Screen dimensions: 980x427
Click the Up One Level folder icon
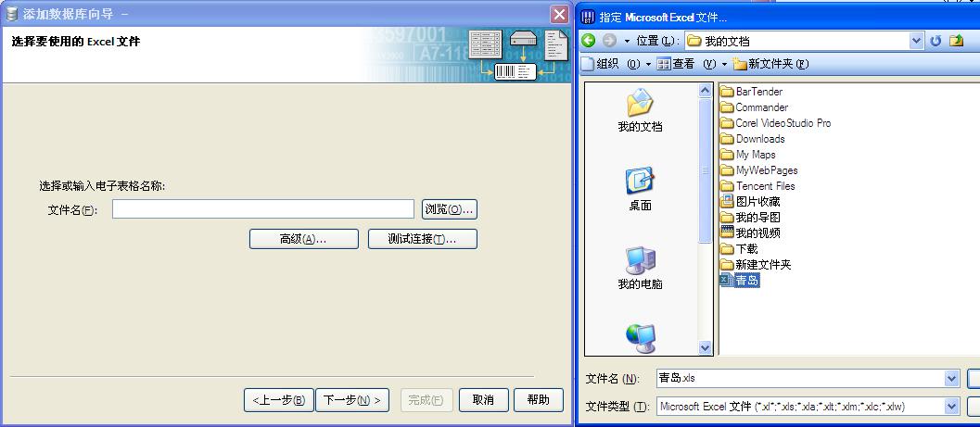pos(956,41)
